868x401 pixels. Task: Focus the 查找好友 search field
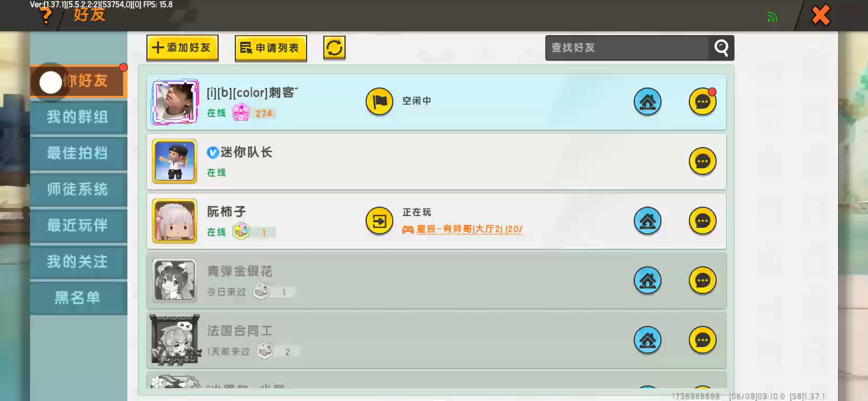click(627, 48)
